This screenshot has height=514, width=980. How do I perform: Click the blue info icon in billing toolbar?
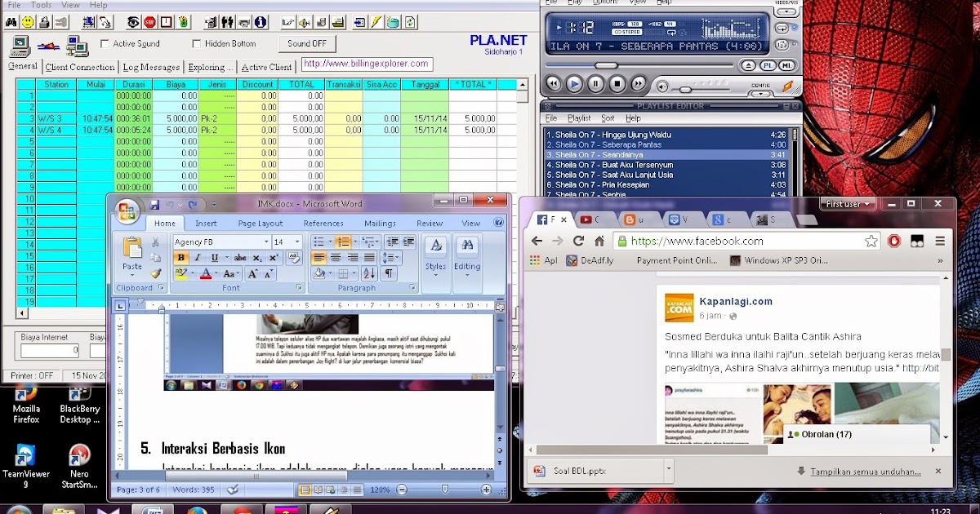click(x=260, y=22)
